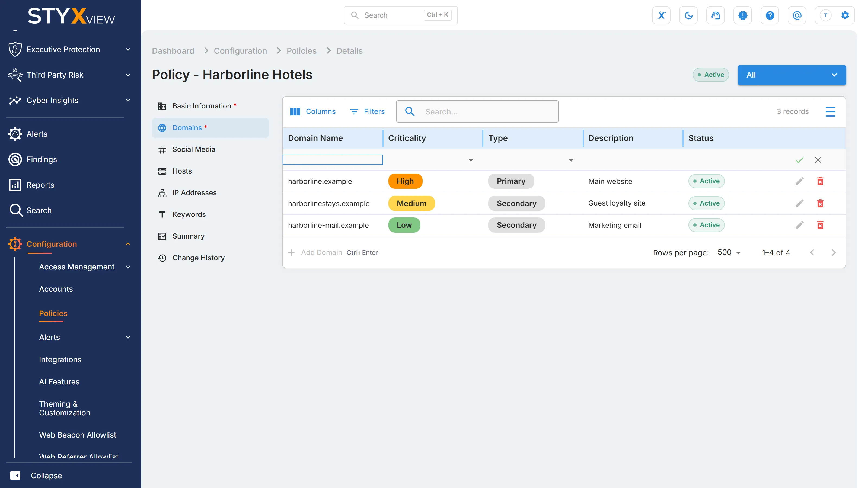Click the Columns button
The height and width of the screenshot is (488, 868).
coord(313,111)
